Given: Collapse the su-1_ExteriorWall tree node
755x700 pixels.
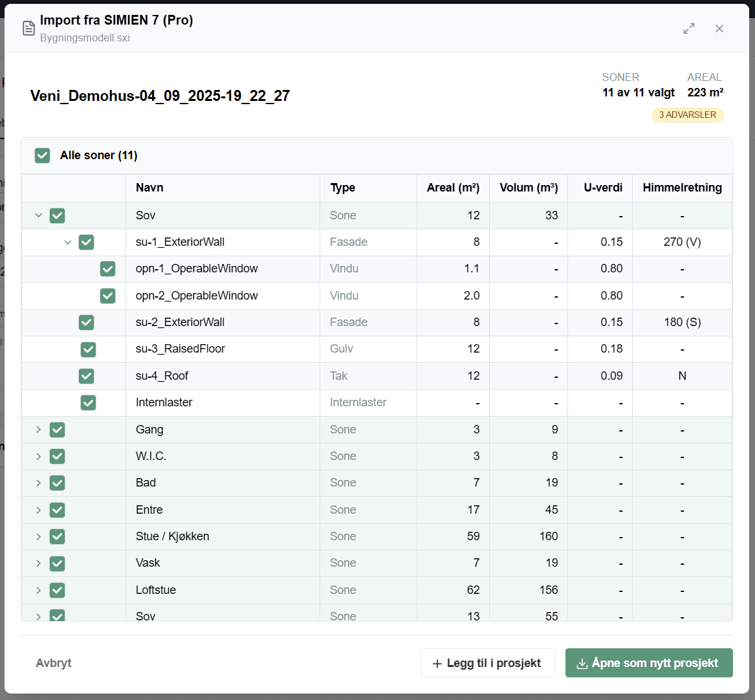Looking at the screenshot, I should coord(68,242).
